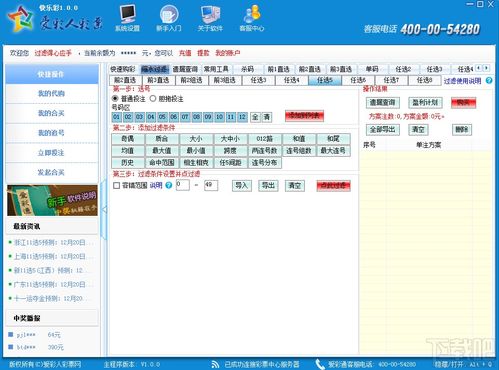Toggle number 07 in 号码区

point(185,117)
